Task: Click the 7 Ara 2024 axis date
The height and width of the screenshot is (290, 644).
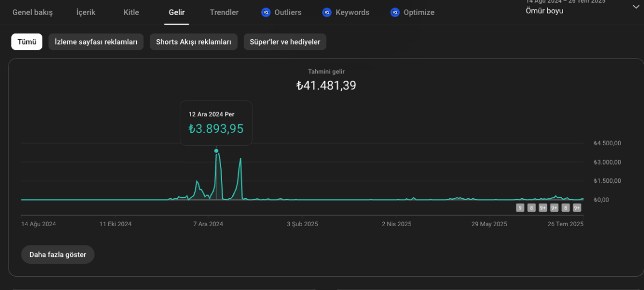Action: coord(208,224)
